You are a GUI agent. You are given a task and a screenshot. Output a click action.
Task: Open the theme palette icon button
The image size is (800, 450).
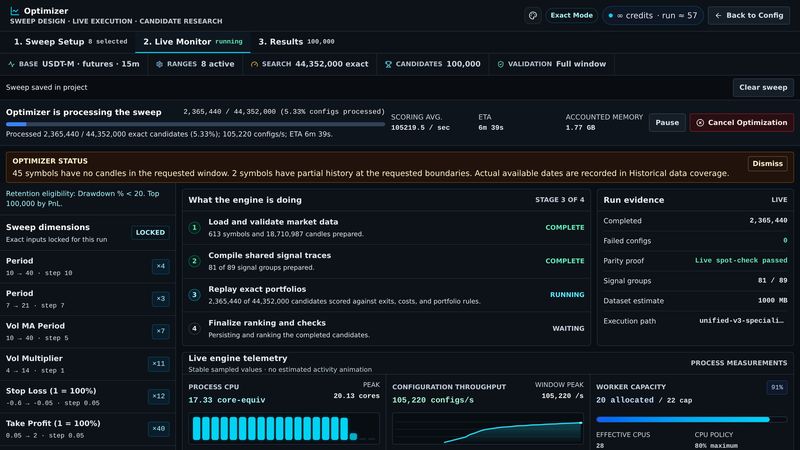click(x=533, y=15)
